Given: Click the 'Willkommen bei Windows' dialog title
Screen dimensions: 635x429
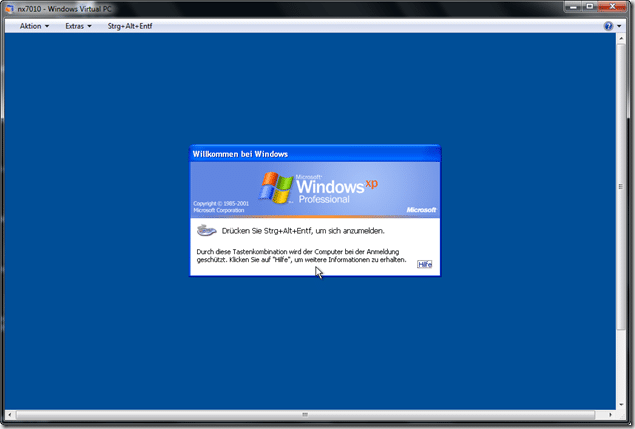Looking at the screenshot, I should point(240,154).
